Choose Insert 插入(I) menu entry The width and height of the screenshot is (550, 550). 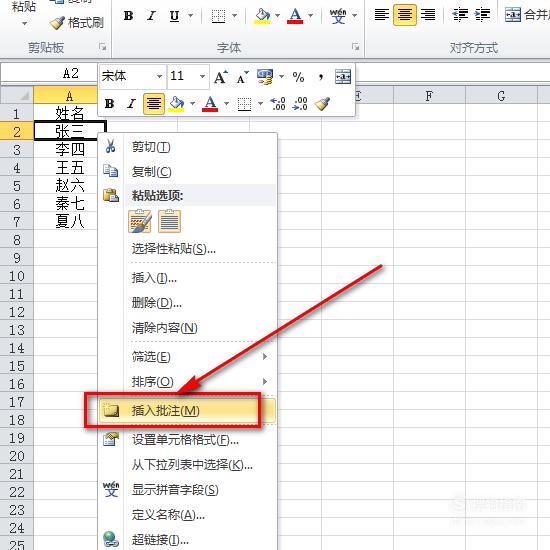click(x=188, y=278)
